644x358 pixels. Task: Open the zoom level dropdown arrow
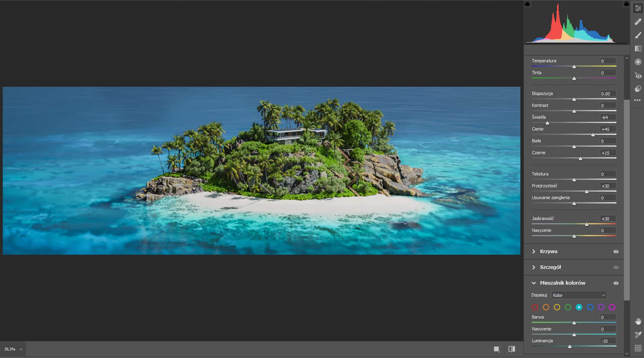[21, 349]
